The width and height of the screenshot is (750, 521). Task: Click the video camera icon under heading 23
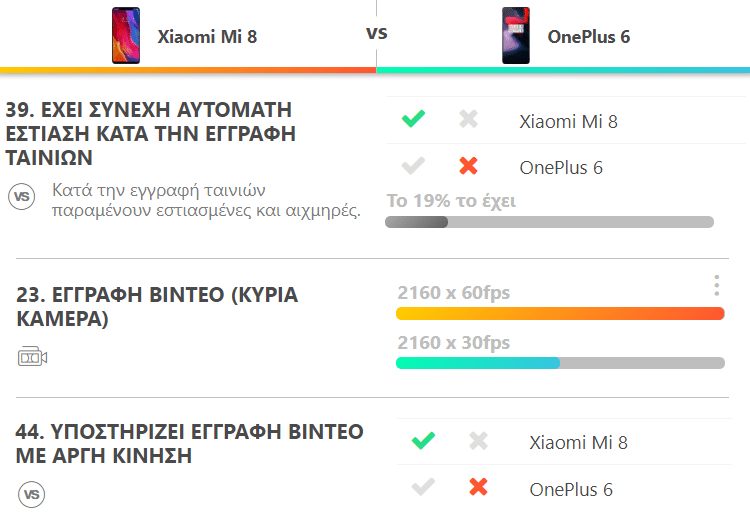tap(33, 356)
